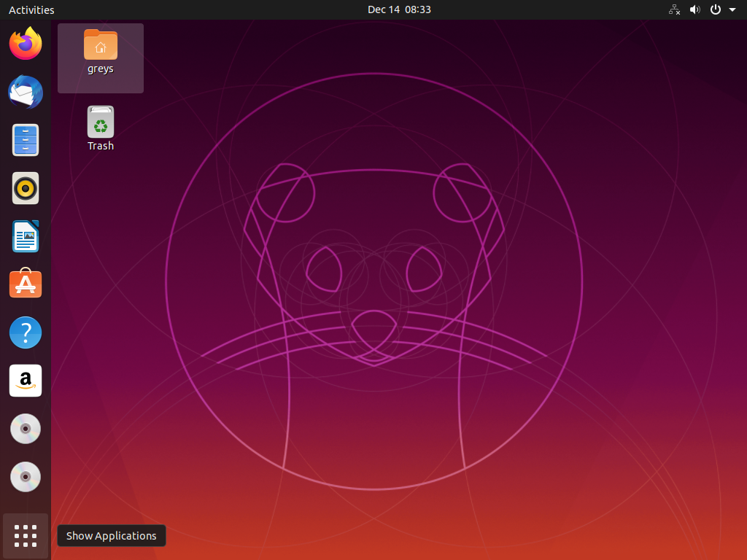Launch Ubuntu Software store

coord(26,284)
